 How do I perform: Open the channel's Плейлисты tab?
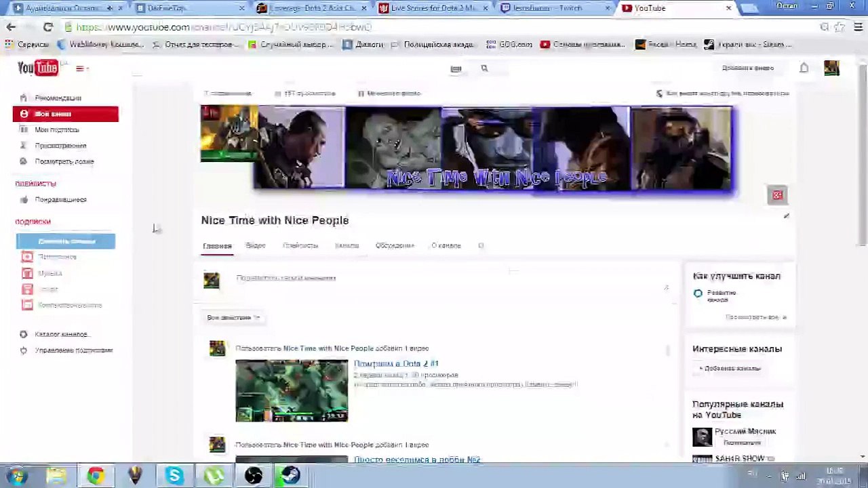pyautogui.click(x=300, y=245)
